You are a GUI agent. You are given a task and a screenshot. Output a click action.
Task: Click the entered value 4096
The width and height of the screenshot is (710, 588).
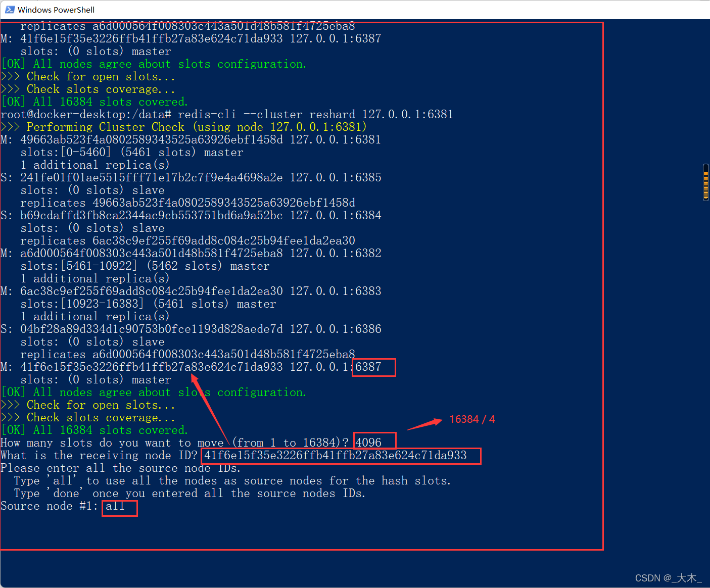point(368,443)
